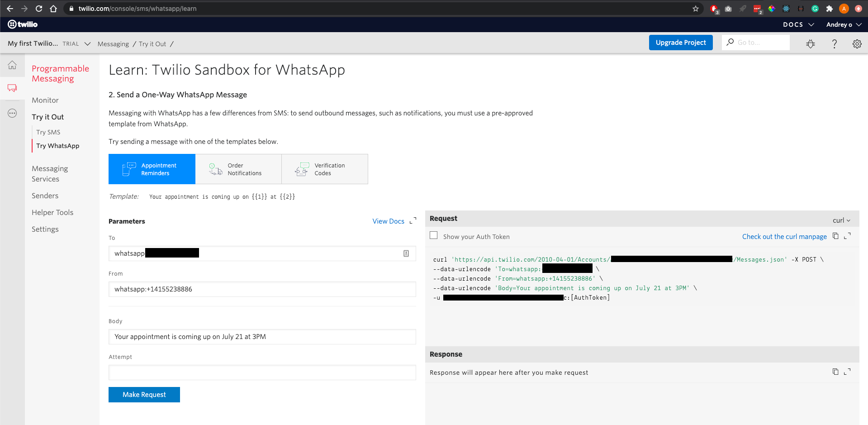The image size is (868, 425).
Task: Click the search magnifier icon
Action: pyautogui.click(x=730, y=42)
